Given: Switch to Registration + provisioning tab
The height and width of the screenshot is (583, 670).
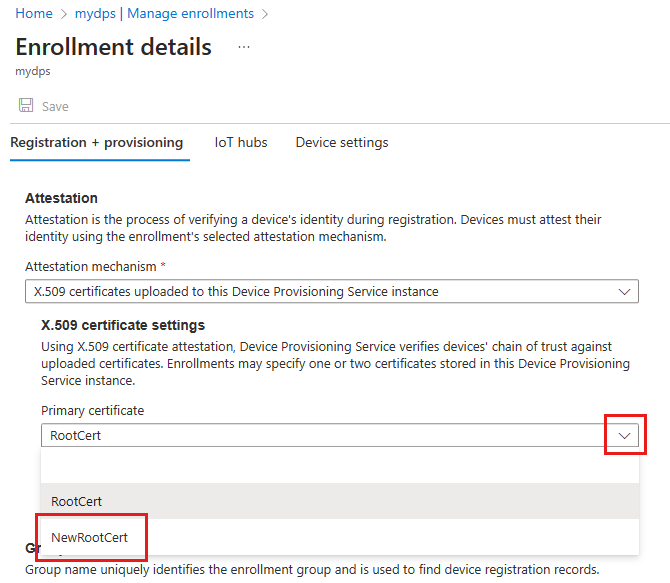Looking at the screenshot, I should [97, 142].
